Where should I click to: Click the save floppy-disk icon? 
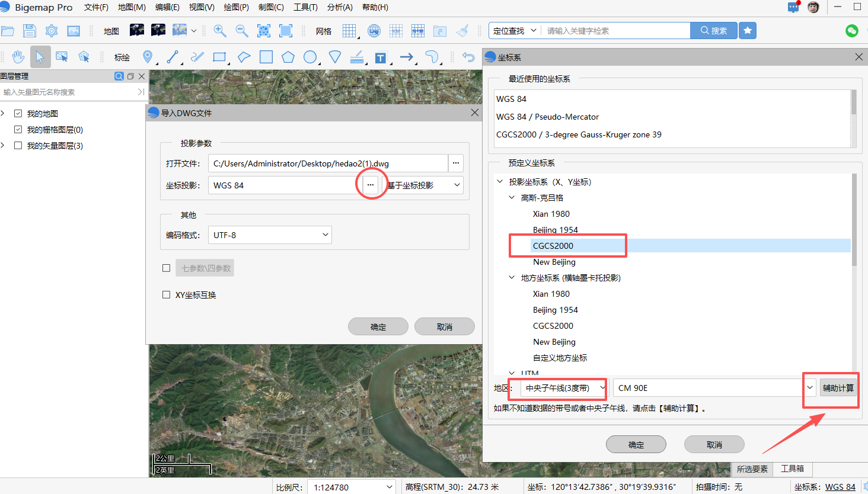tap(30, 31)
